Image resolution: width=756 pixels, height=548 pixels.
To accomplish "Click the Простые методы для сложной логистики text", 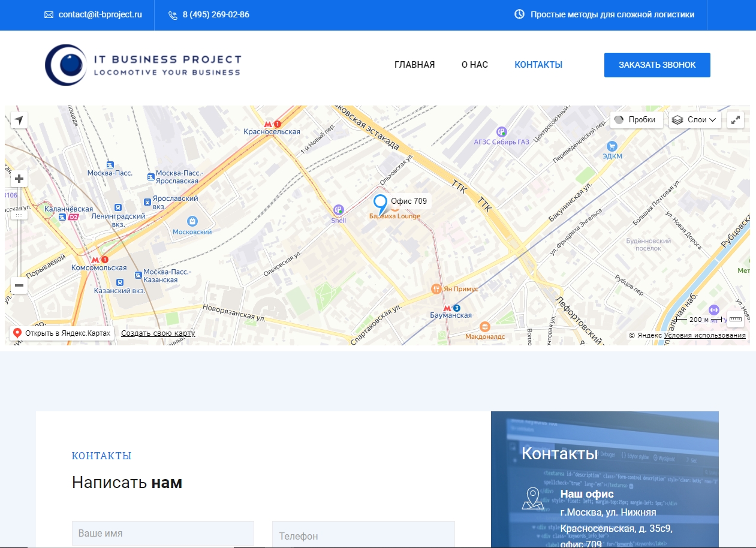I will 613,14.
